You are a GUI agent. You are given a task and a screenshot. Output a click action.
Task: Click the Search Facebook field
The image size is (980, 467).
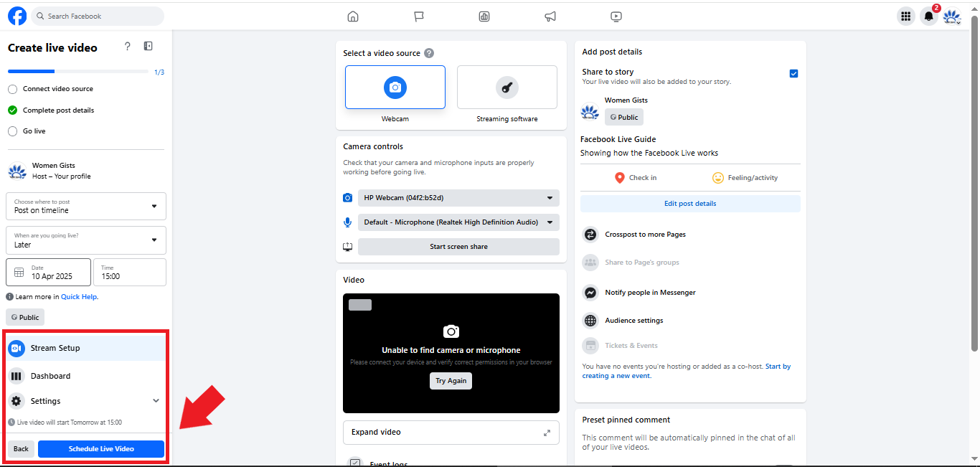pyautogui.click(x=98, y=16)
